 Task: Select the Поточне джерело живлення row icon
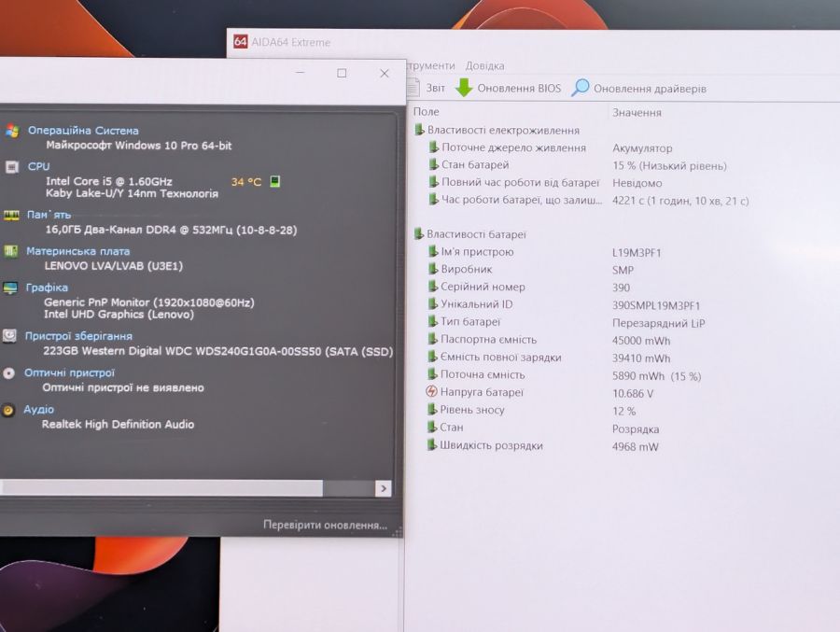434,147
